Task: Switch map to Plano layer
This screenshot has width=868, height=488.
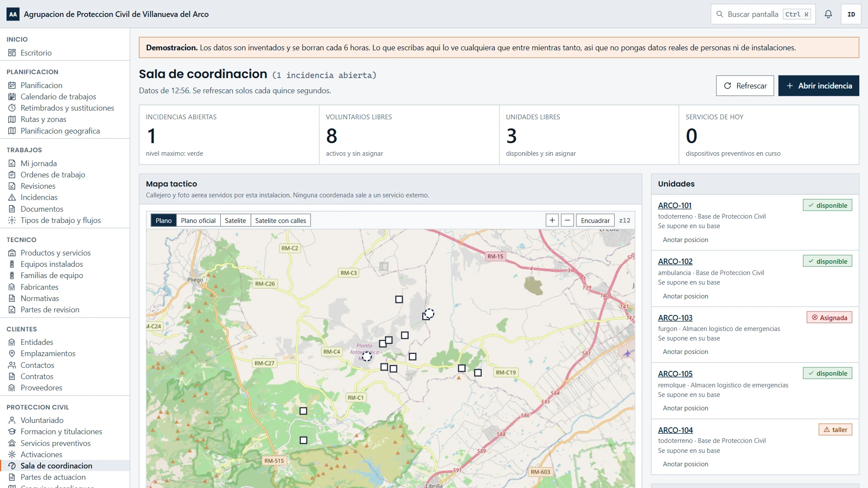Action: tap(164, 220)
